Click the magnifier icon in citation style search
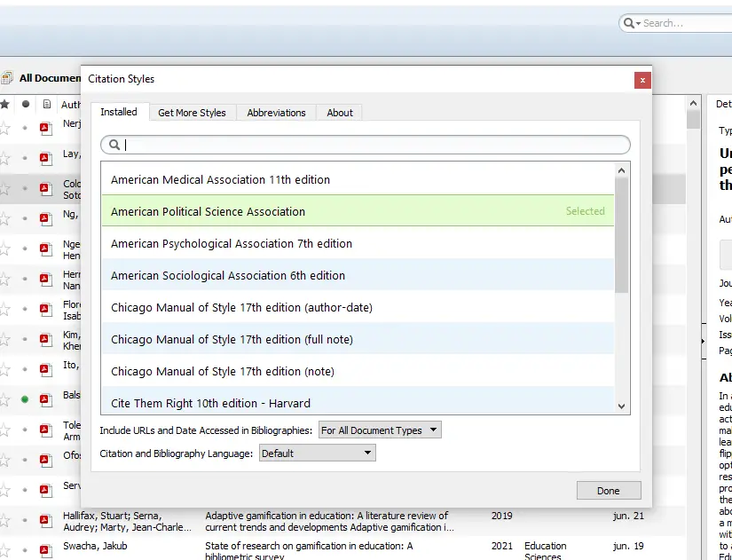The height and width of the screenshot is (560, 732). click(x=114, y=145)
